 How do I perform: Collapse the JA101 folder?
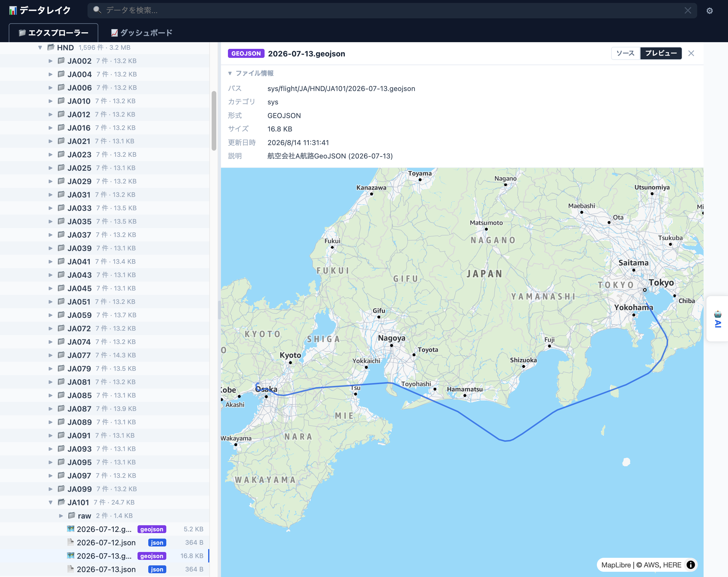[x=50, y=502]
